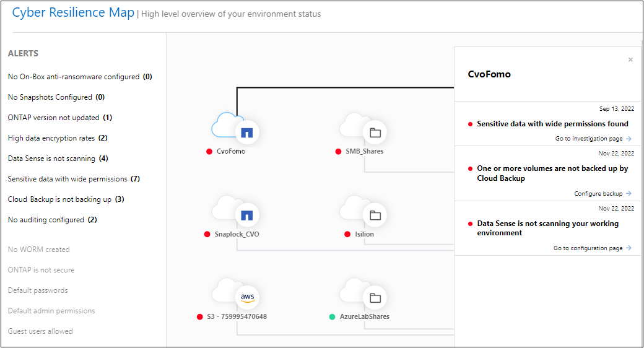
Task: Select High data encryption rates alert
Action: coord(58,138)
